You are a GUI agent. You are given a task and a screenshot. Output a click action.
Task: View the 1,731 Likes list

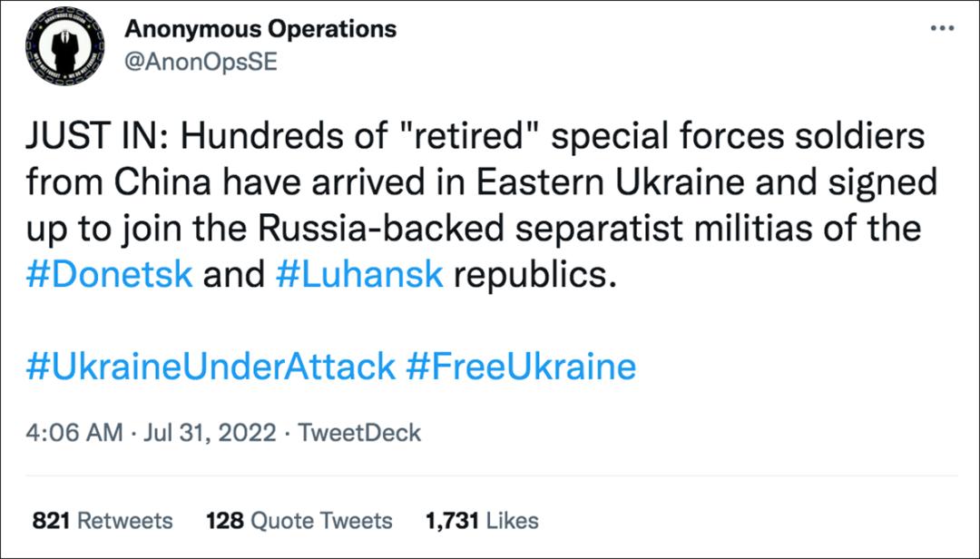(x=482, y=521)
